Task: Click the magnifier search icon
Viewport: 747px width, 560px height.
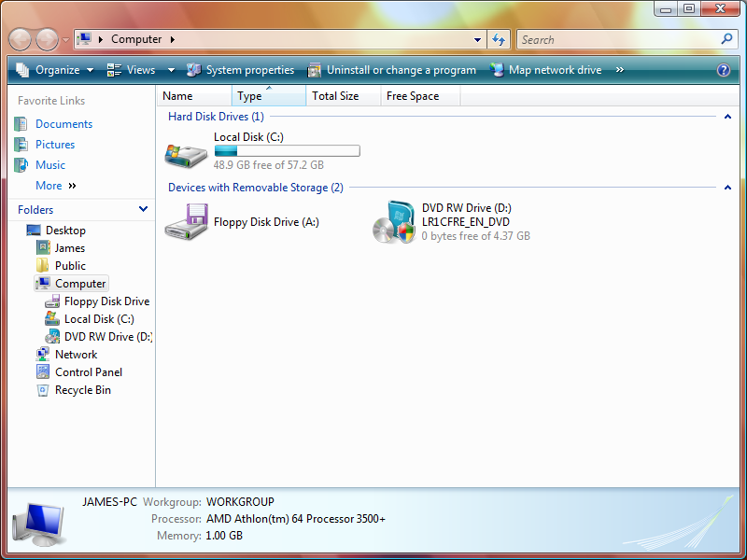Action: pos(727,39)
